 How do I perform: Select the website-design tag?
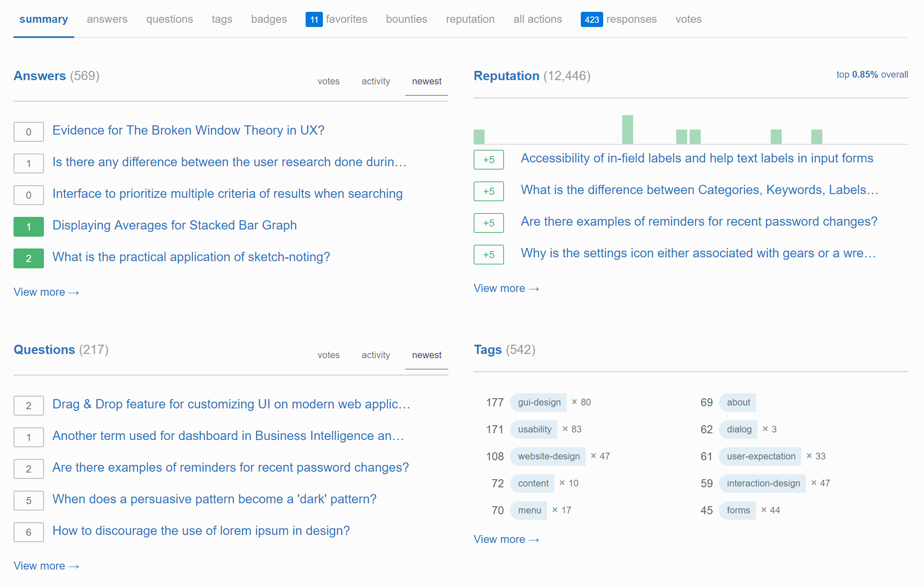click(x=548, y=456)
